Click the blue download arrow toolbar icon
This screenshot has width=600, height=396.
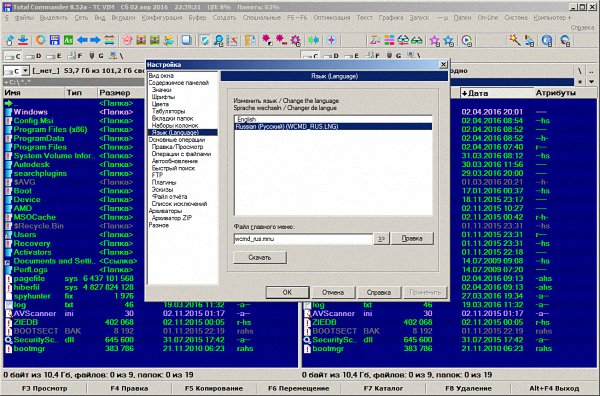point(23,40)
